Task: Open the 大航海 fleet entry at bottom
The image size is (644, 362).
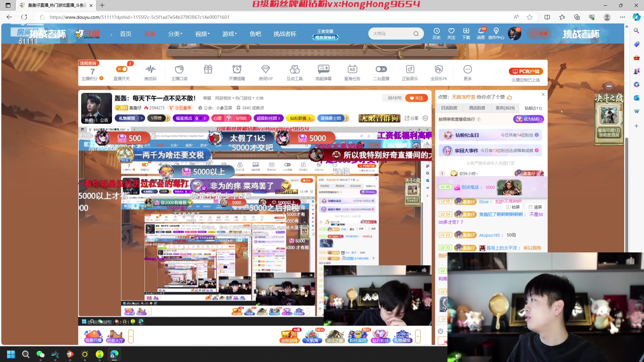Action: pos(312,335)
